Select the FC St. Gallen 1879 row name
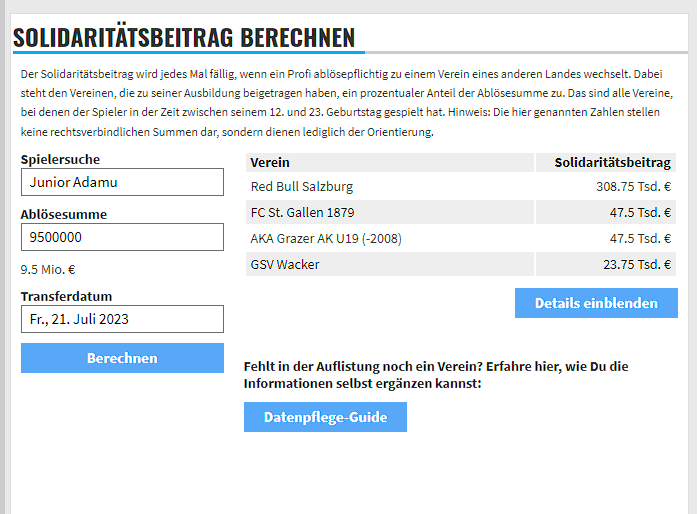Viewport: 697px width, 514px height. 302,213
